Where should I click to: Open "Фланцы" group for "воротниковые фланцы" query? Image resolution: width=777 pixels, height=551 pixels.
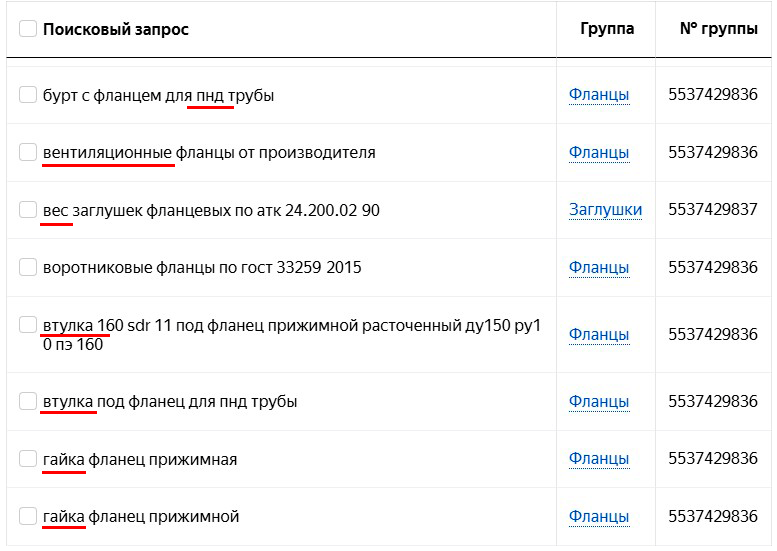point(599,267)
